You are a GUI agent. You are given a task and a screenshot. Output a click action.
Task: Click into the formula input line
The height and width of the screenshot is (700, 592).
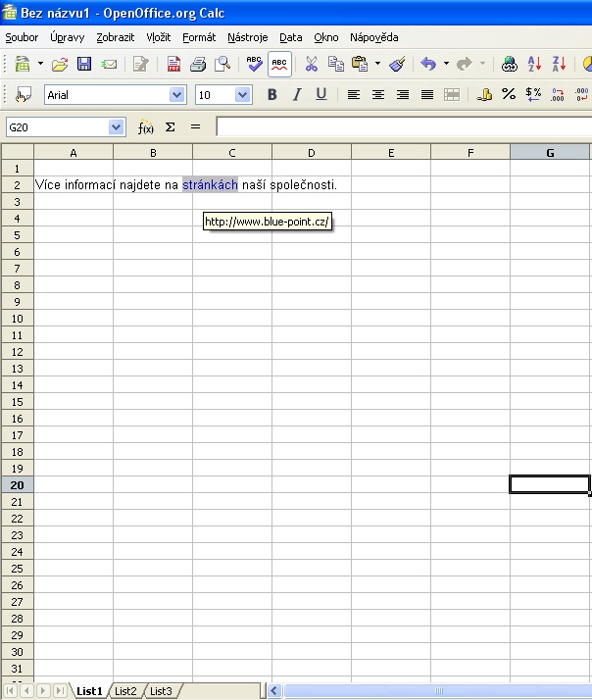[402, 127]
